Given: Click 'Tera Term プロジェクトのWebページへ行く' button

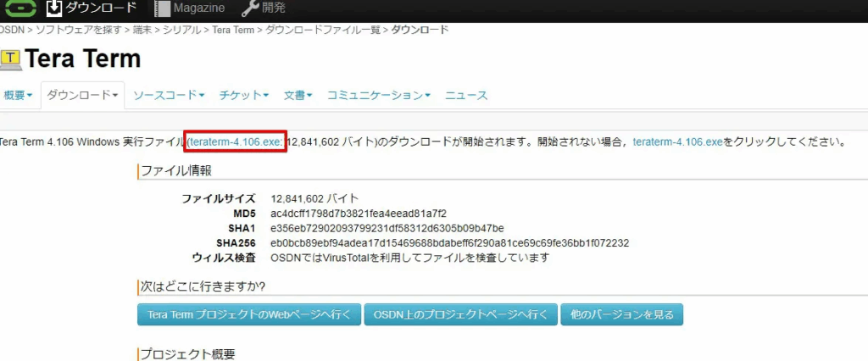Looking at the screenshot, I should [249, 315].
